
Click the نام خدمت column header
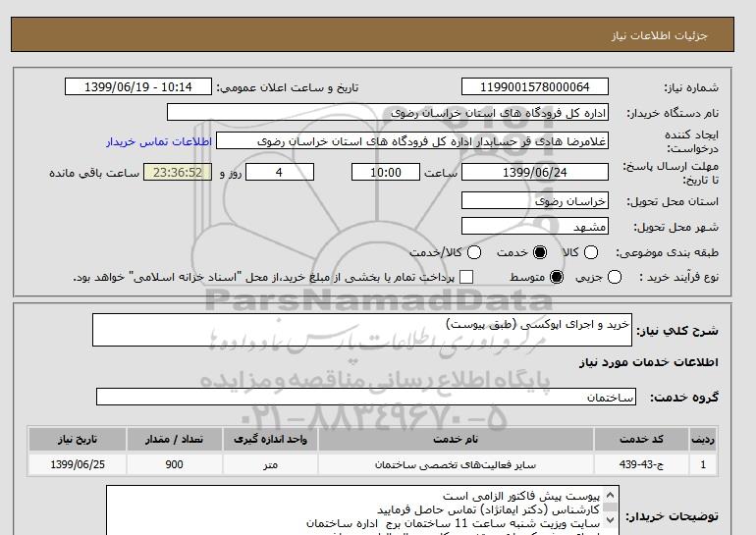[x=456, y=439]
